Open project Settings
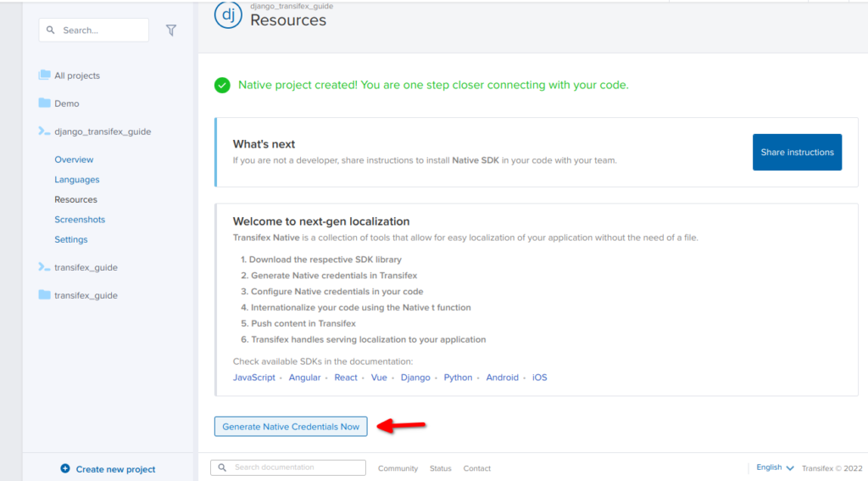 [x=71, y=239]
